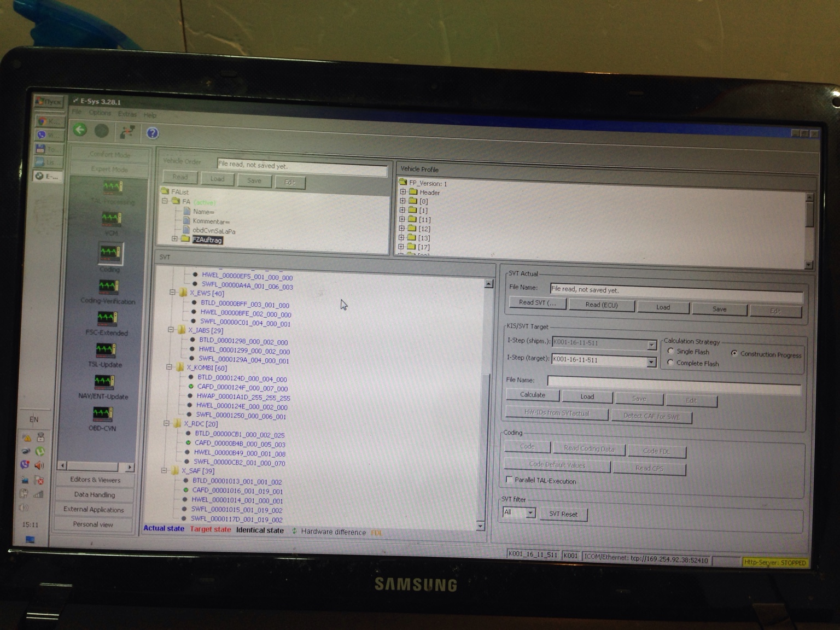Screen dimensions: 840x630
Task: Collapse the X_RDC [20] tree node
Action: (x=166, y=423)
